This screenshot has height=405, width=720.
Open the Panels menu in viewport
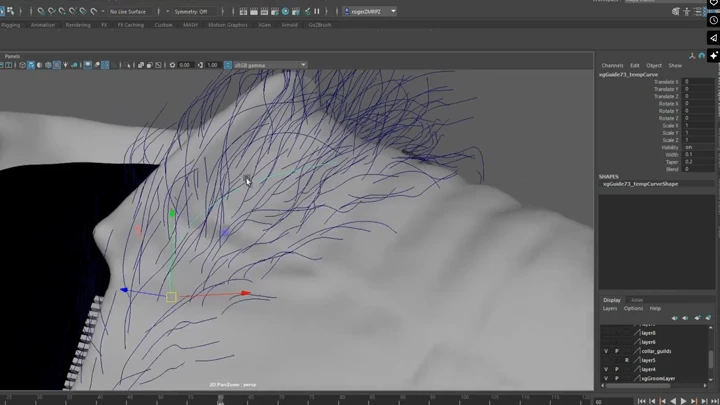tap(12, 56)
